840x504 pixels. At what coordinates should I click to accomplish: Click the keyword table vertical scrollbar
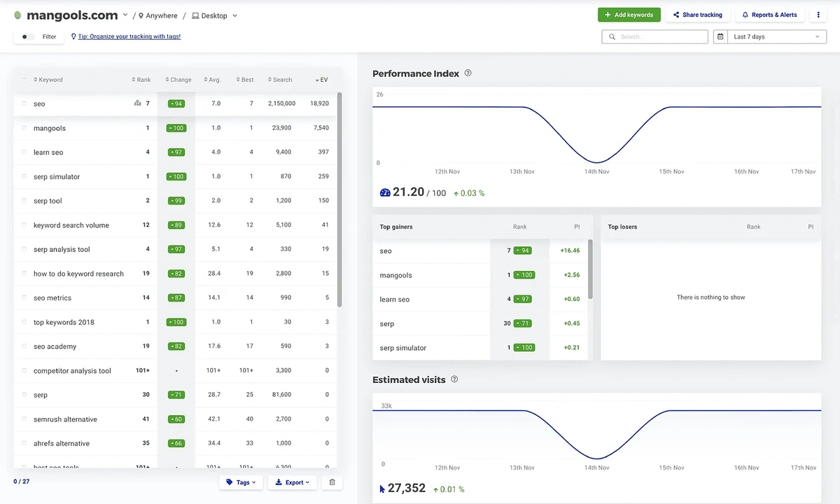(339, 199)
